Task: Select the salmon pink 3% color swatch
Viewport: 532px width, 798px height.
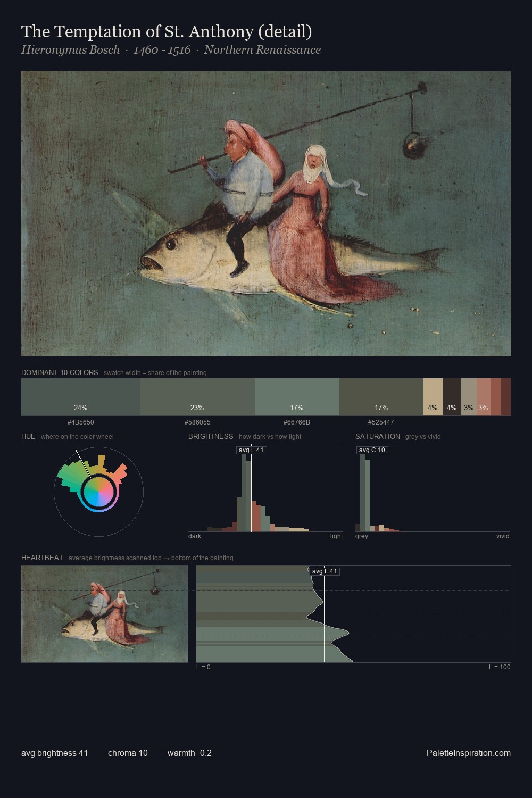Action: (x=483, y=397)
